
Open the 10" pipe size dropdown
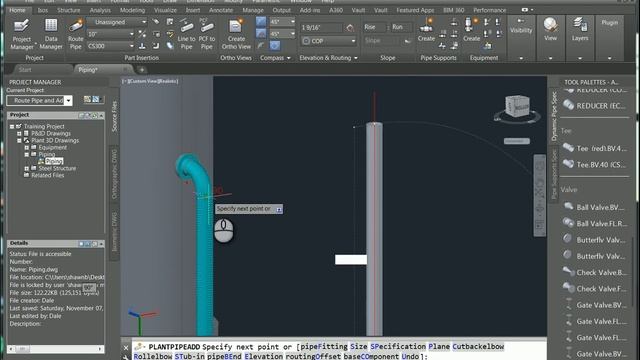point(131,34)
